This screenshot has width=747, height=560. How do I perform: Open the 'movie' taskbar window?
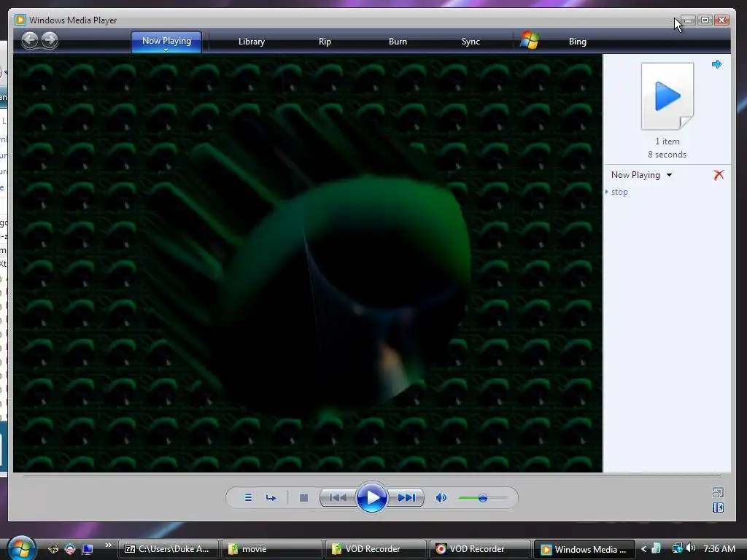pos(272,549)
